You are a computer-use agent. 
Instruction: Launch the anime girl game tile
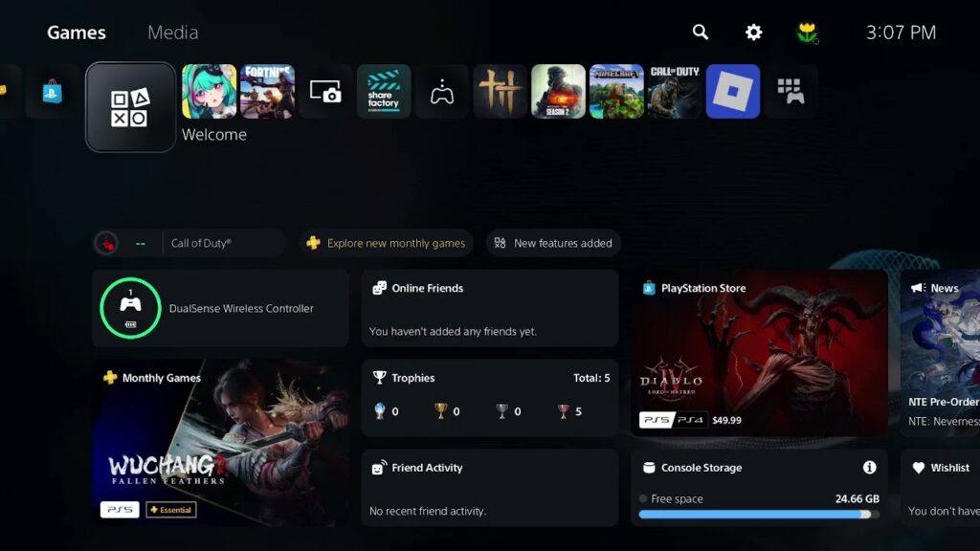click(x=210, y=91)
